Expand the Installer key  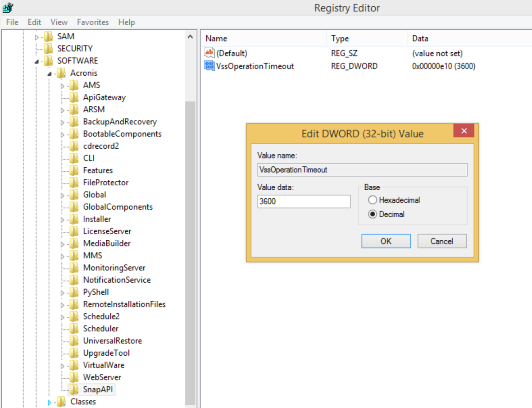(63, 220)
